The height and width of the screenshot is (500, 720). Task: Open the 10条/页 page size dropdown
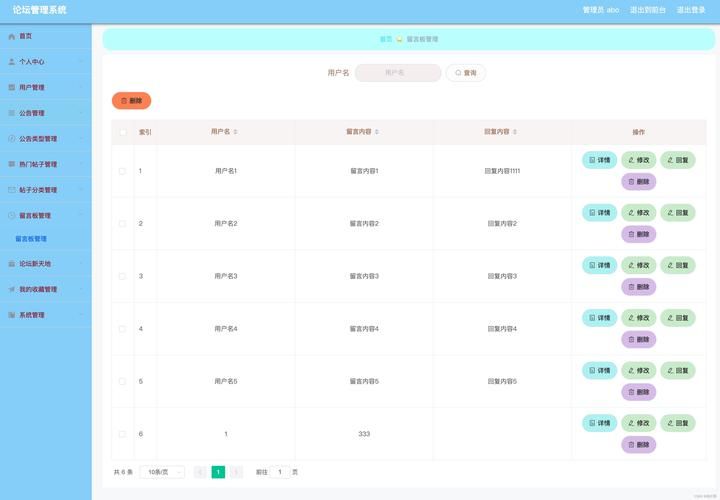click(x=162, y=472)
